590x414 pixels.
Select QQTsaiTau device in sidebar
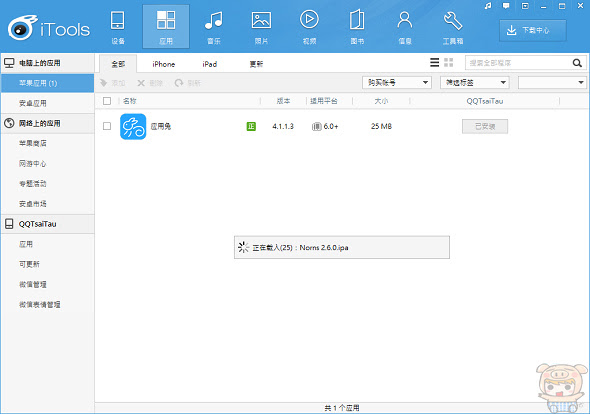(x=47, y=224)
